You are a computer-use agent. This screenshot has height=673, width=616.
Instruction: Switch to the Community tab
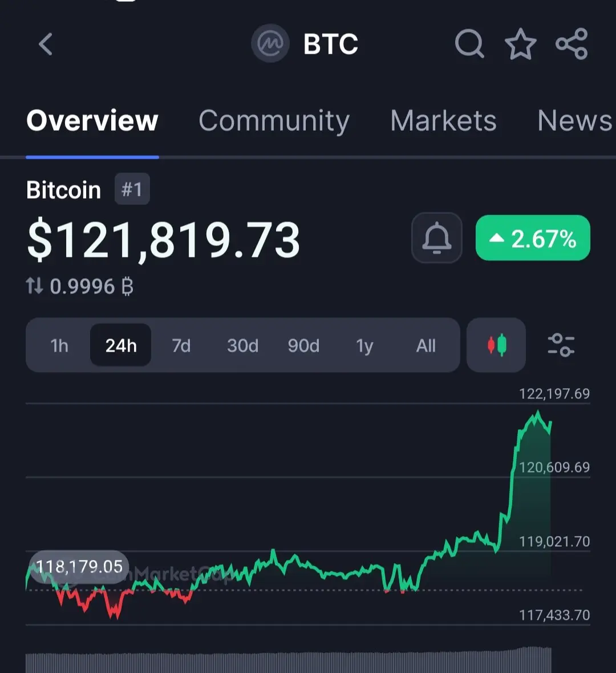[274, 120]
